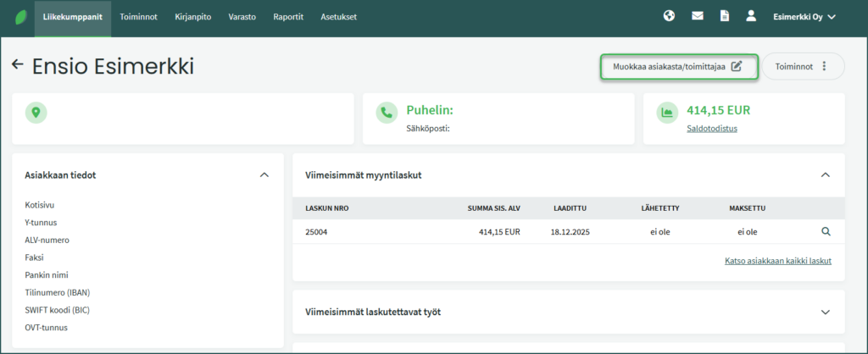
Task: Click the green balance chart icon
Action: tap(667, 112)
